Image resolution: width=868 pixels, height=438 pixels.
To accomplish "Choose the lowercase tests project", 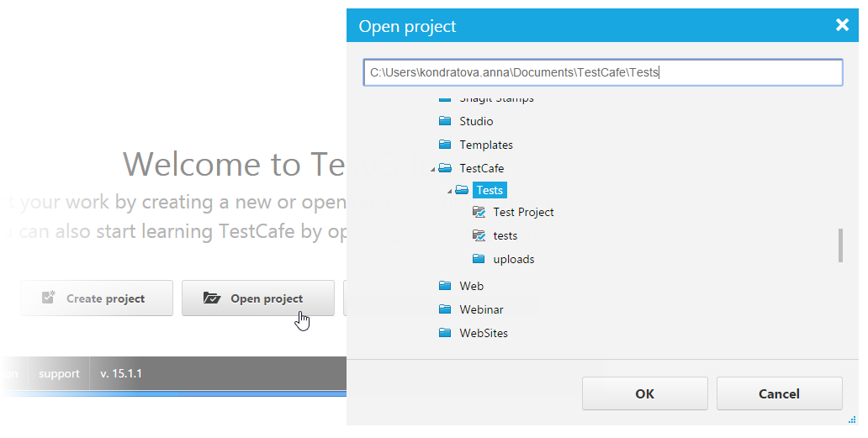I will coord(505,235).
